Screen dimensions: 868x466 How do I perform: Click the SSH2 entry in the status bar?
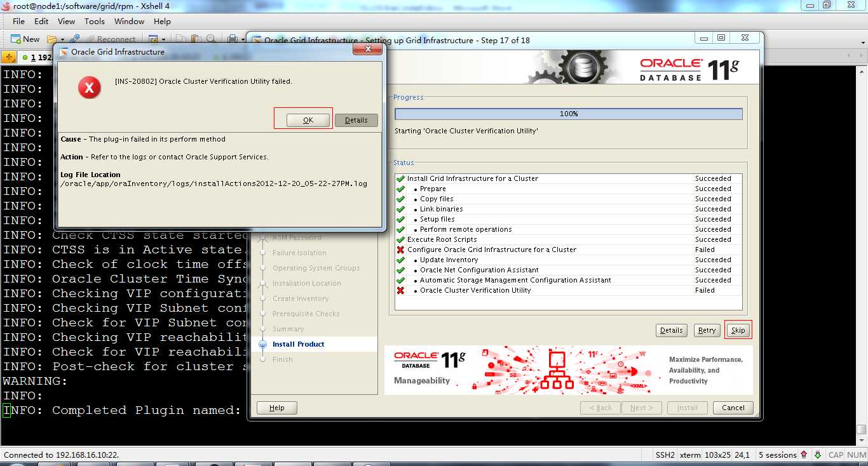click(x=665, y=455)
